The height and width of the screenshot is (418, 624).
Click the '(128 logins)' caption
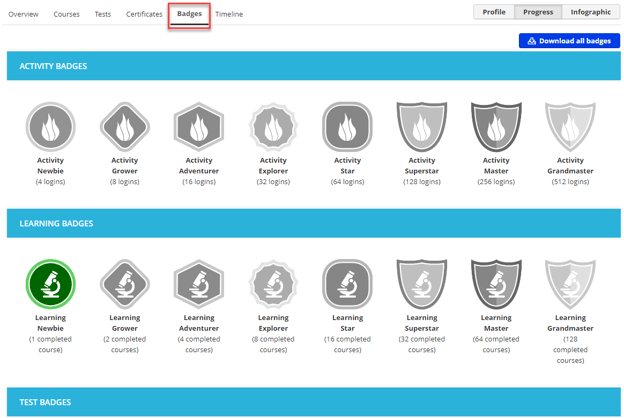click(x=422, y=182)
